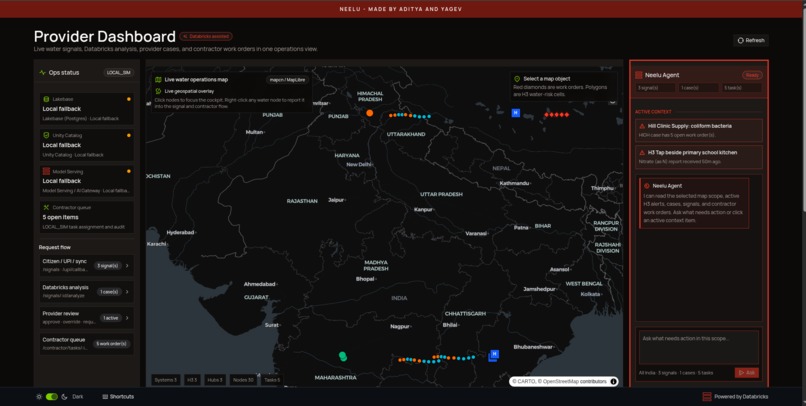The width and height of the screenshot is (806, 406).
Task: Click the New Delhi map label
Action: [358, 165]
